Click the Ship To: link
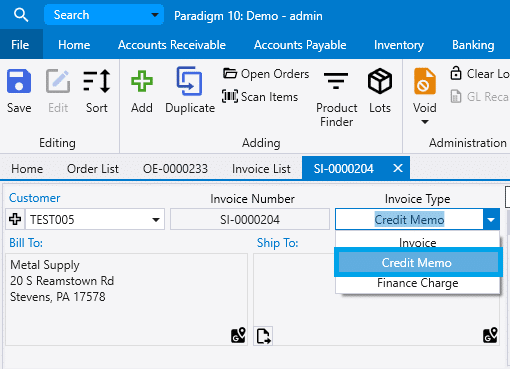Image resolution: width=510 pixels, height=369 pixels. click(277, 243)
